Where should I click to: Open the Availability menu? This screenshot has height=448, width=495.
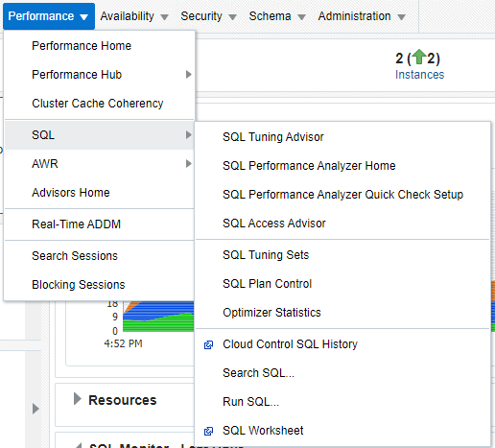pos(134,16)
